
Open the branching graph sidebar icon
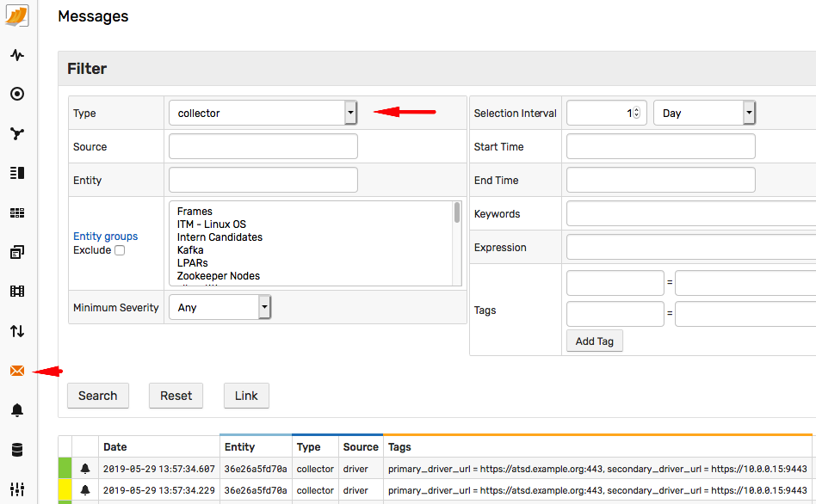click(17, 133)
